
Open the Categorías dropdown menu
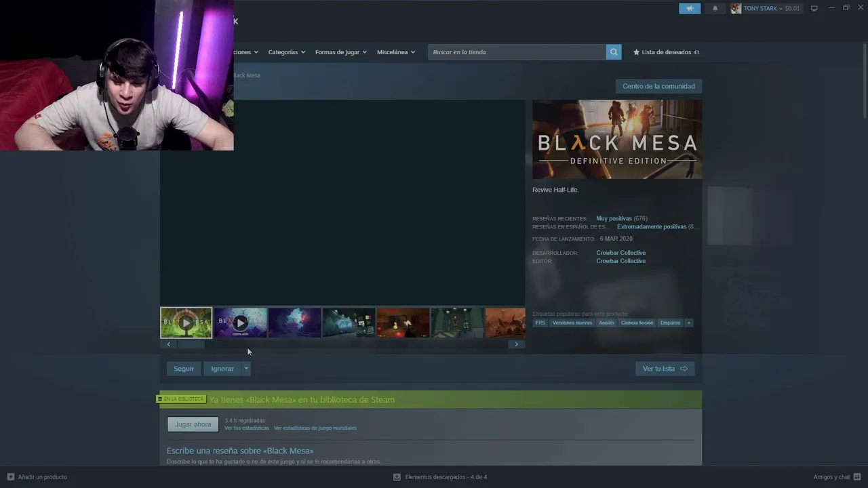coord(287,52)
